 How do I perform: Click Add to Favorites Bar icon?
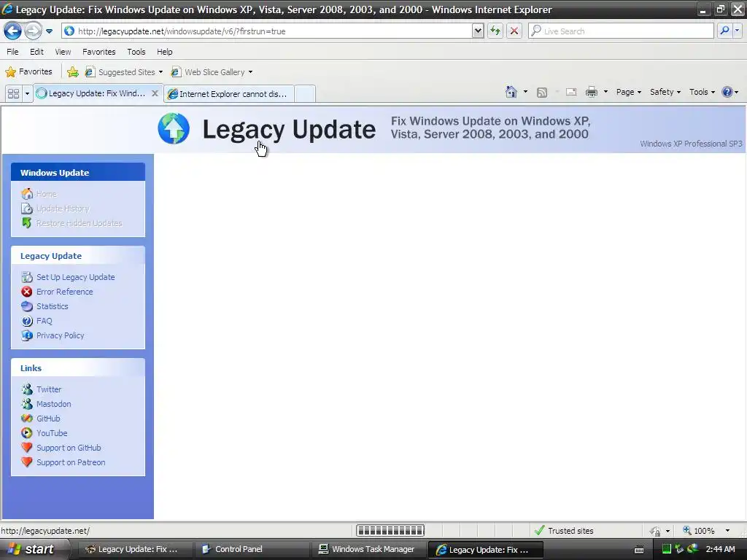coord(73,72)
